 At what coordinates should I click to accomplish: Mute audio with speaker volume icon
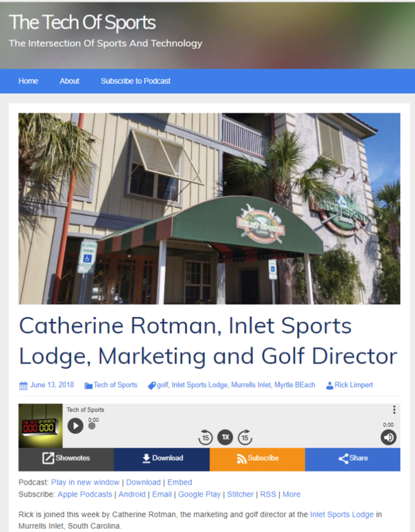tap(389, 437)
